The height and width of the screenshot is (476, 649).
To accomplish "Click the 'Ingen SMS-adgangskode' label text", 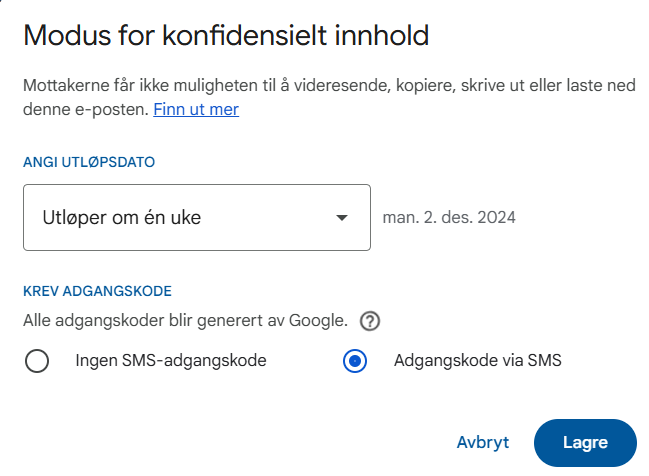I will pos(171,361).
